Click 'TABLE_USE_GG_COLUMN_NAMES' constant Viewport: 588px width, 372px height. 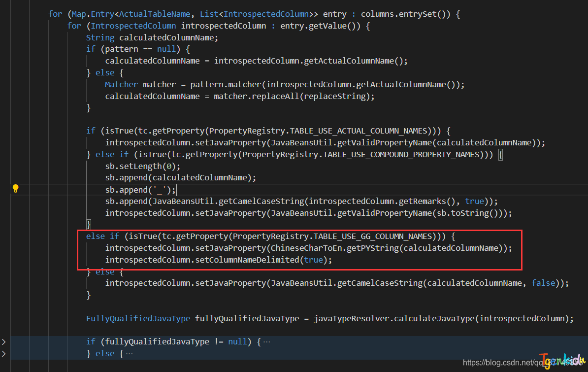pos(373,237)
